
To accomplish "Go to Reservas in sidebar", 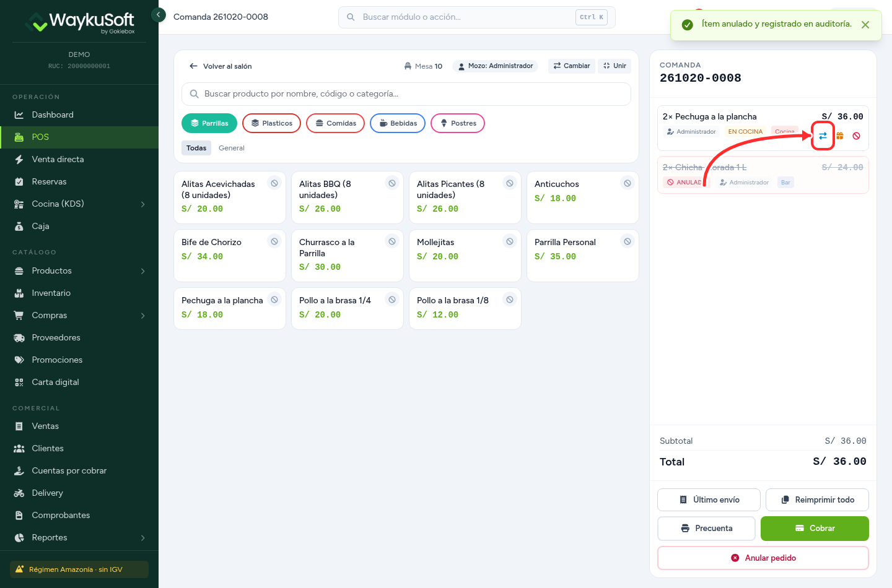I will [79, 181].
